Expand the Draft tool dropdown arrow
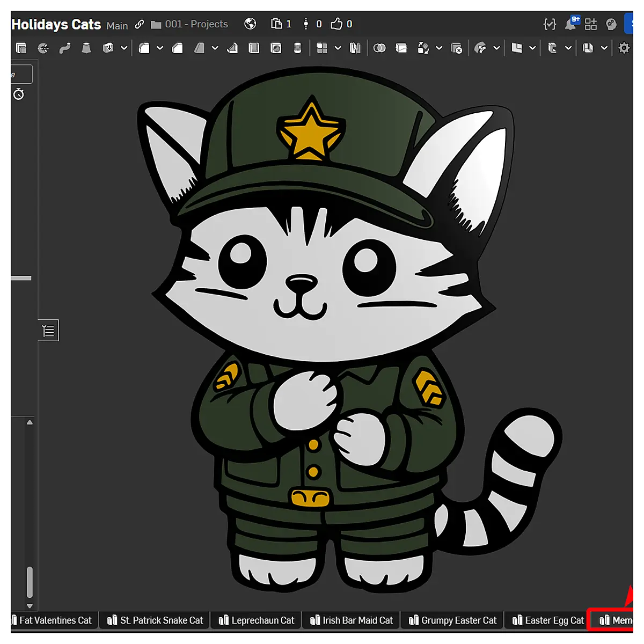Image resolution: width=644 pixels, height=644 pixels. tap(215, 48)
